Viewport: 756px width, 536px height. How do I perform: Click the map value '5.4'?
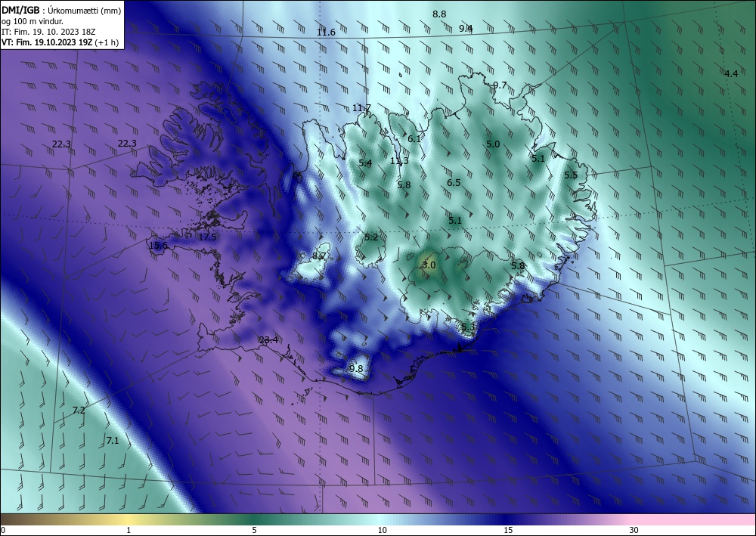pyautogui.click(x=365, y=163)
